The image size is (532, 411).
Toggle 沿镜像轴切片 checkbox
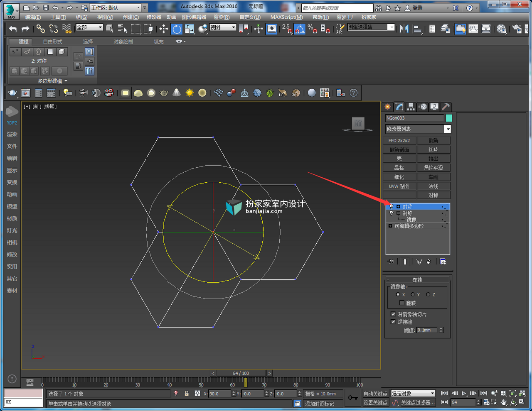393,314
